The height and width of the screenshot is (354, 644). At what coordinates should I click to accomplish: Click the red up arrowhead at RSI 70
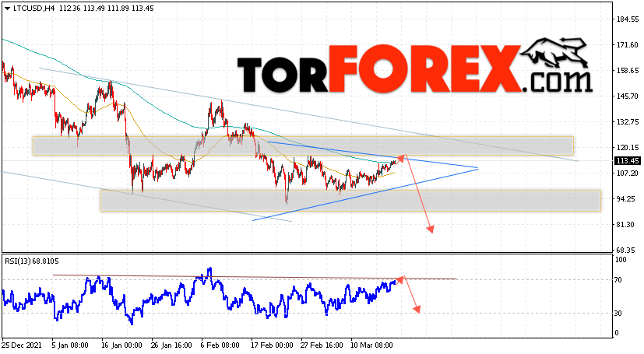pos(400,279)
